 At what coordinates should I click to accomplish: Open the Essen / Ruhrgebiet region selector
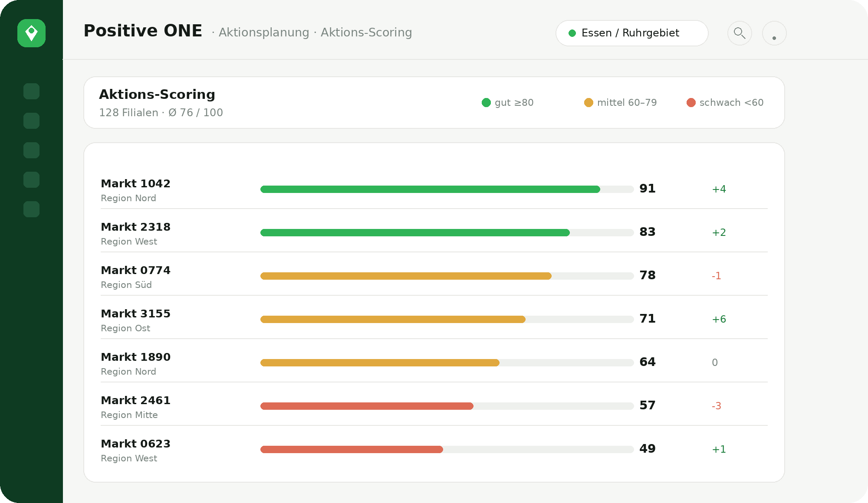click(632, 33)
